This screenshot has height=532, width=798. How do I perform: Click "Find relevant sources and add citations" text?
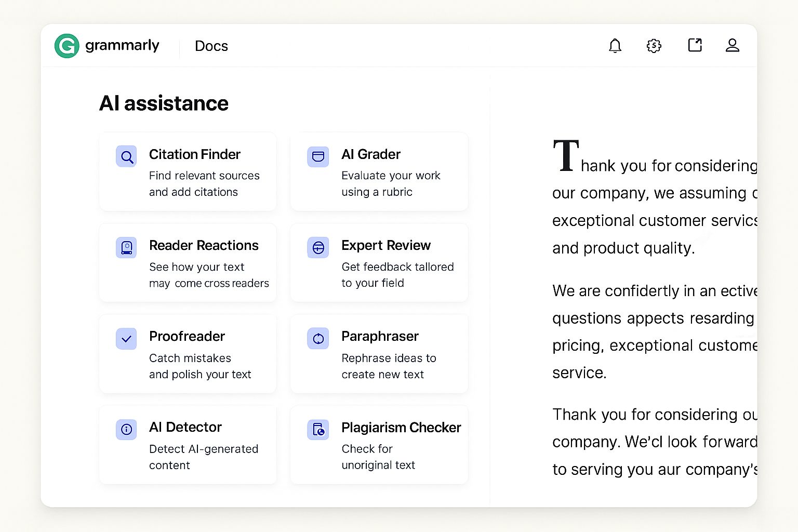tap(204, 184)
